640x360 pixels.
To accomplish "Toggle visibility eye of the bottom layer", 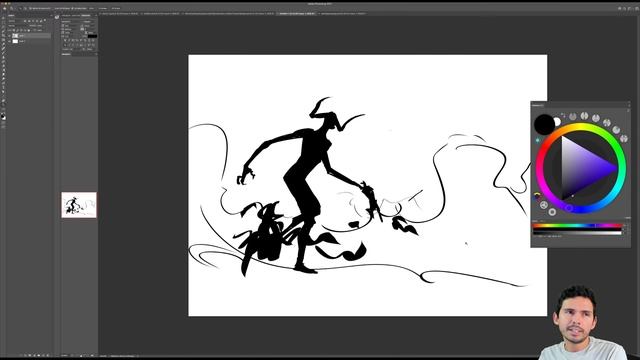I will pos(9,41).
